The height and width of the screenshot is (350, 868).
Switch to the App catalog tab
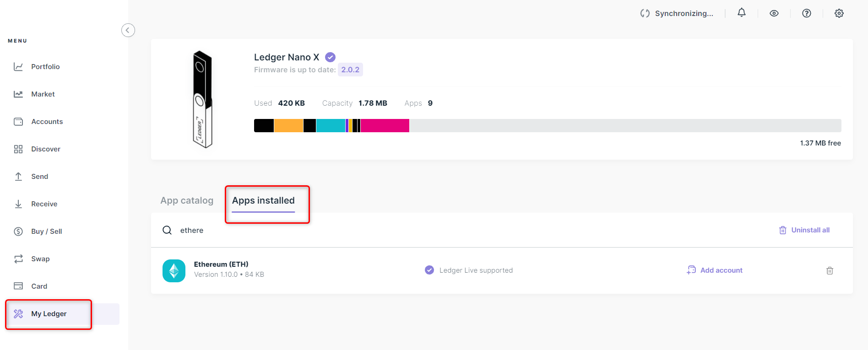(x=187, y=200)
